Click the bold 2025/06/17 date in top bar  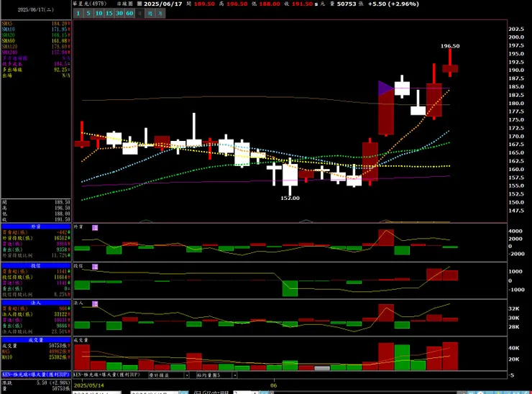click(x=163, y=4)
